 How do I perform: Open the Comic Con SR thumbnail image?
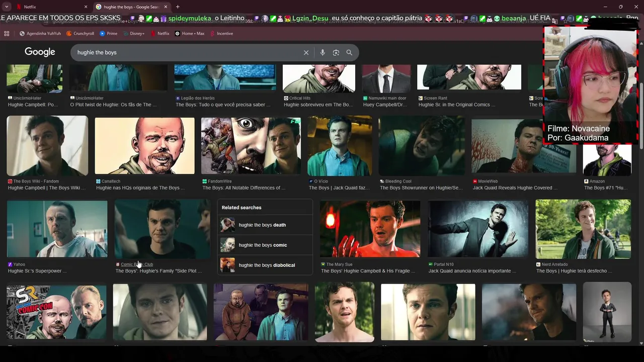56,312
